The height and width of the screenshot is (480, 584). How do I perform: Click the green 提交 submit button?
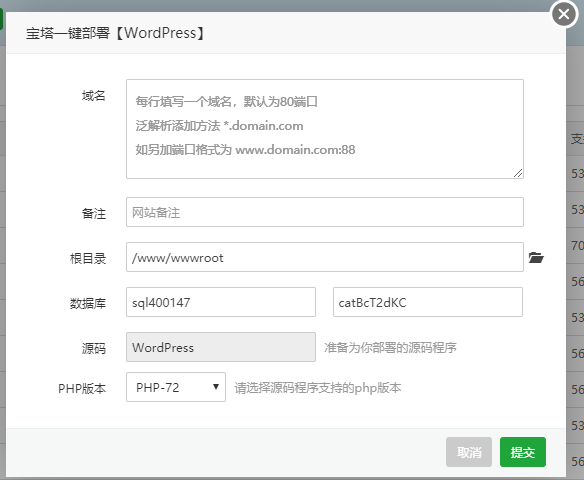pyautogui.click(x=523, y=452)
